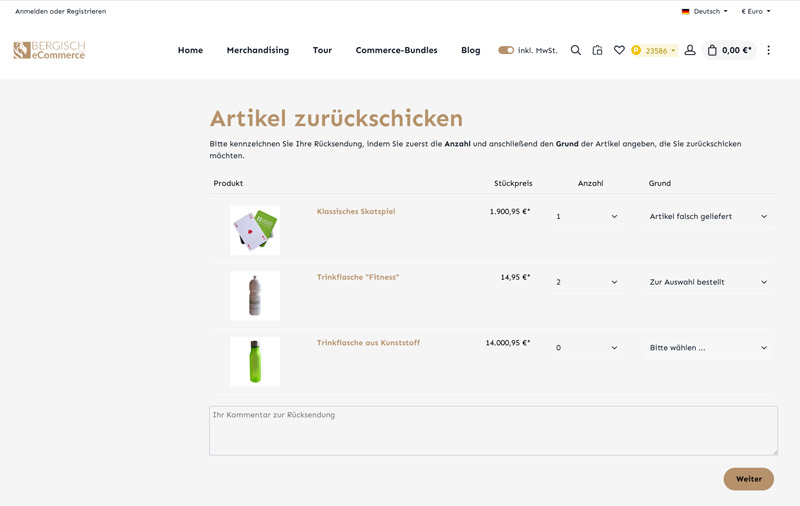Open the Commerce-Bundles menu item

[x=396, y=50]
